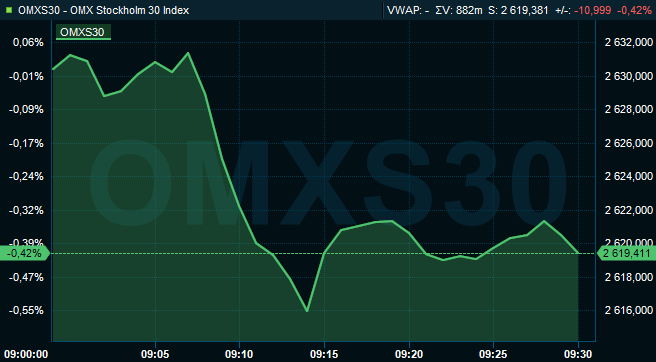The width and height of the screenshot is (656, 362).
Task: Click the 09:05 time axis label
Action: [155, 354]
